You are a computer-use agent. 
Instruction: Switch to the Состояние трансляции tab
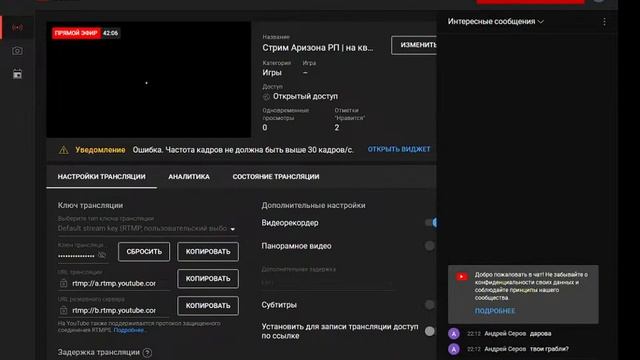tap(276, 177)
